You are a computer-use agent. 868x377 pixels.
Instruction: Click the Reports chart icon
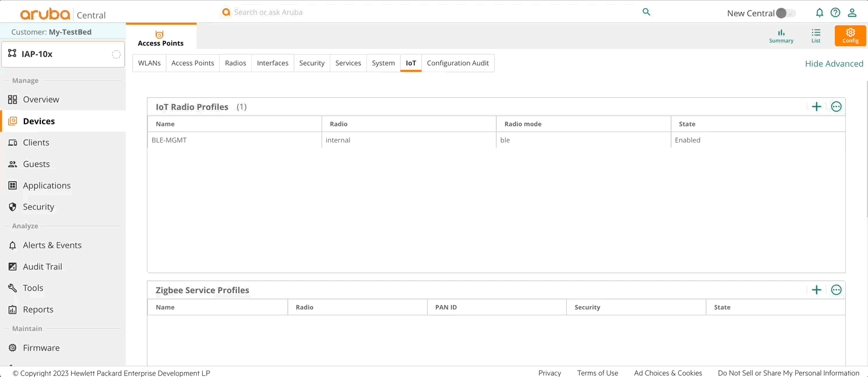(13, 310)
